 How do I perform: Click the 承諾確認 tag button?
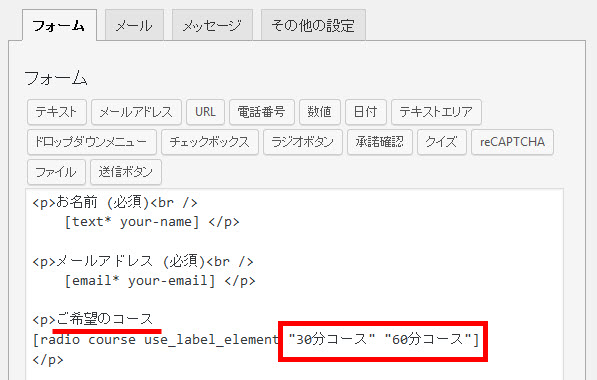380,142
